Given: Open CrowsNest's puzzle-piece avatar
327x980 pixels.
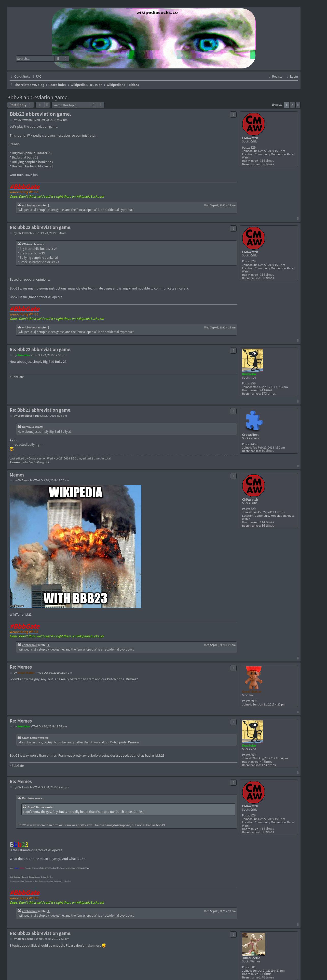Looking at the screenshot, I should [254, 421].
